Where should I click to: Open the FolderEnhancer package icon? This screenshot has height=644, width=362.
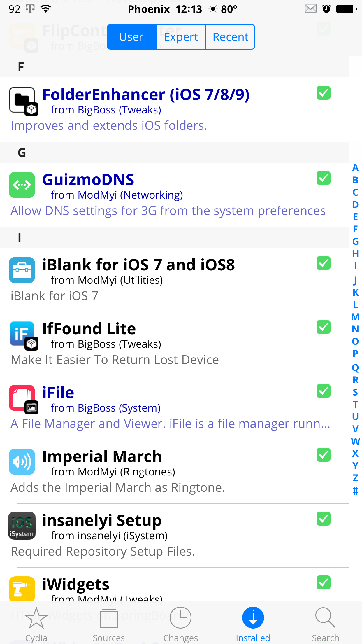pyautogui.click(x=23, y=101)
